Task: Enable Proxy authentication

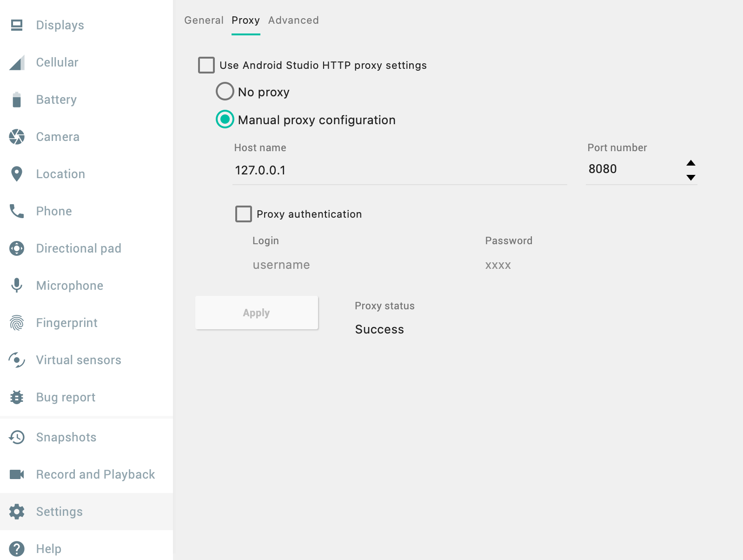Action: point(243,214)
